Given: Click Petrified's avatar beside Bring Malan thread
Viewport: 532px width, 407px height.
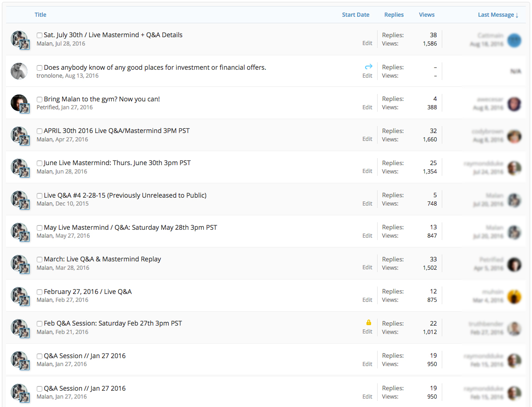Looking at the screenshot, I should (19, 103).
